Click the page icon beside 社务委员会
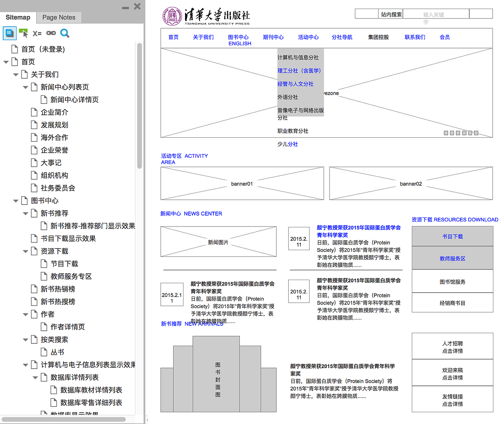This screenshot has width=504, height=424. pyautogui.click(x=34, y=188)
